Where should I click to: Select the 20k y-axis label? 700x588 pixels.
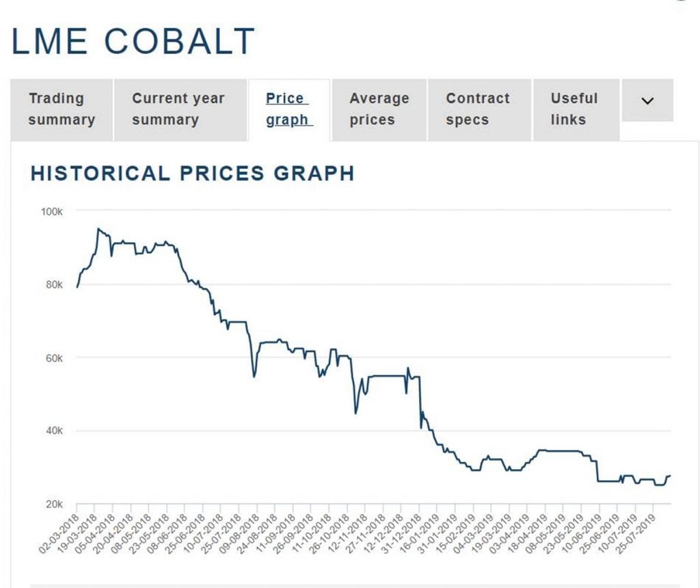coord(53,505)
